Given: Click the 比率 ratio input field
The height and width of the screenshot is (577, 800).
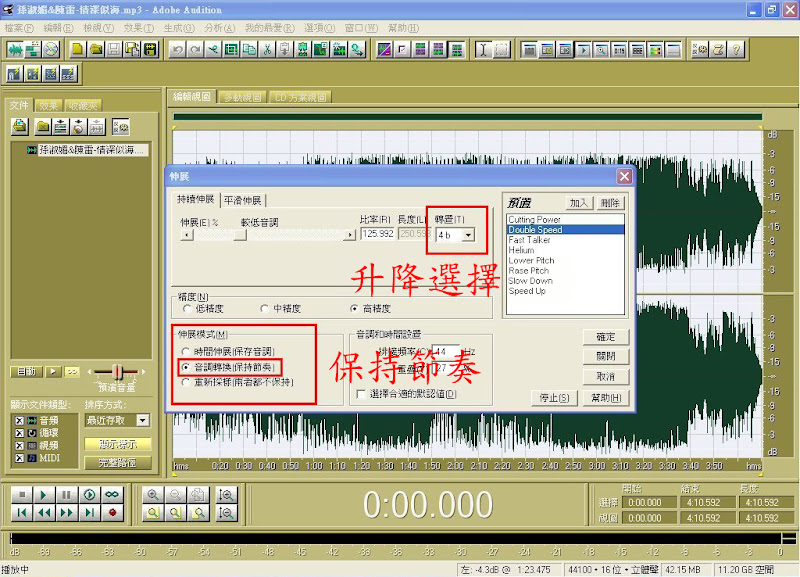Looking at the screenshot, I should pos(378,234).
